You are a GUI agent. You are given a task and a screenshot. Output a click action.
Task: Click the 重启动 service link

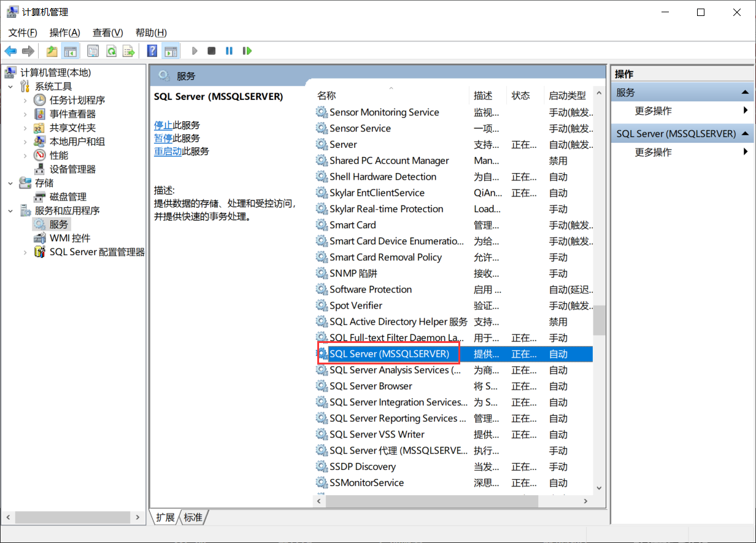168,151
